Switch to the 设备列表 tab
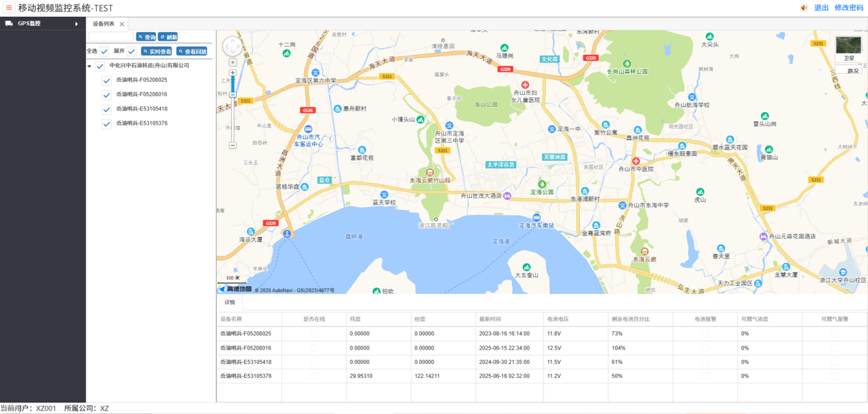 point(104,24)
